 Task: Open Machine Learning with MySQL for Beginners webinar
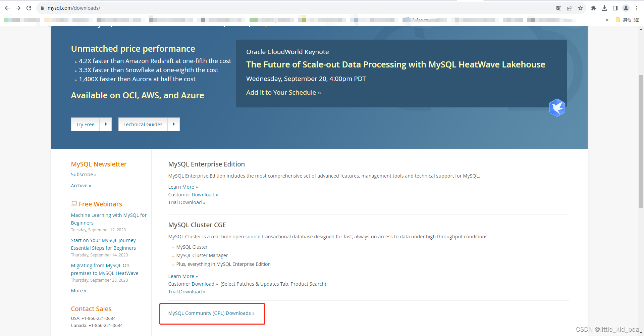(109, 219)
